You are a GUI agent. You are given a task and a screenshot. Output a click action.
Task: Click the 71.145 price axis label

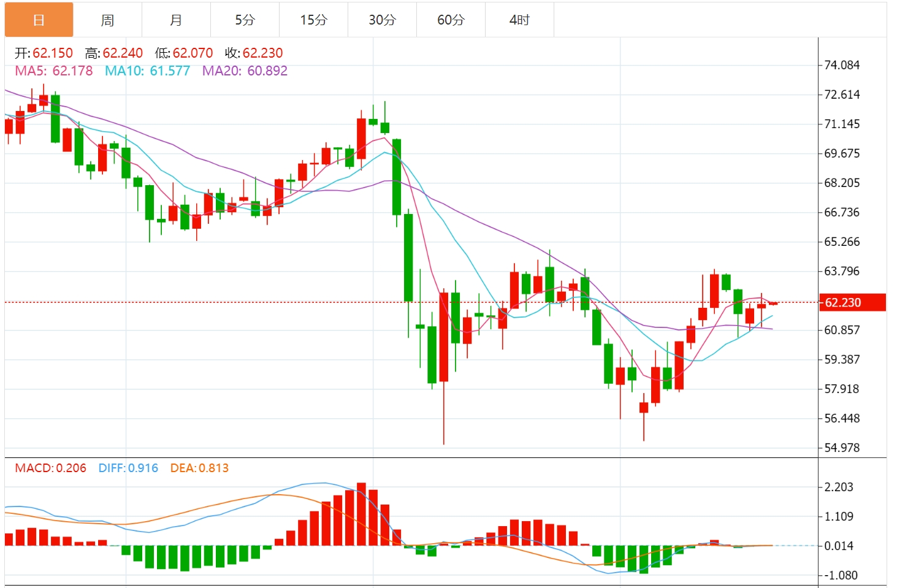click(x=842, y=124)
